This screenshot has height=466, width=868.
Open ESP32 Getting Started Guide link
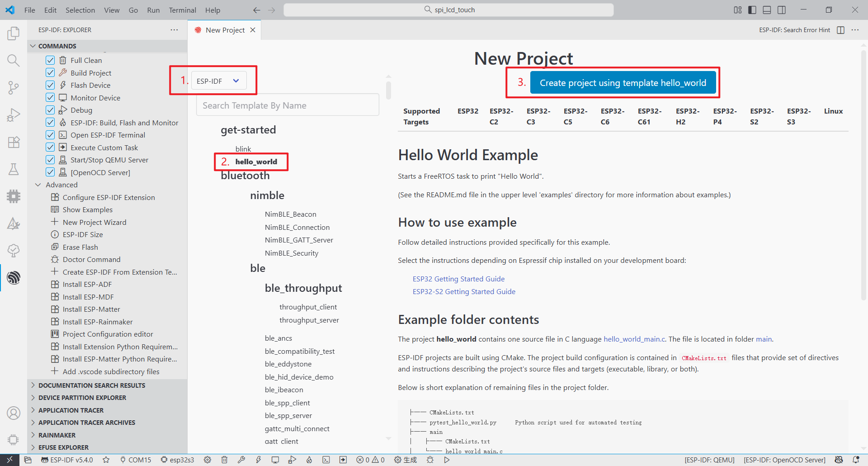coord(458,279)
